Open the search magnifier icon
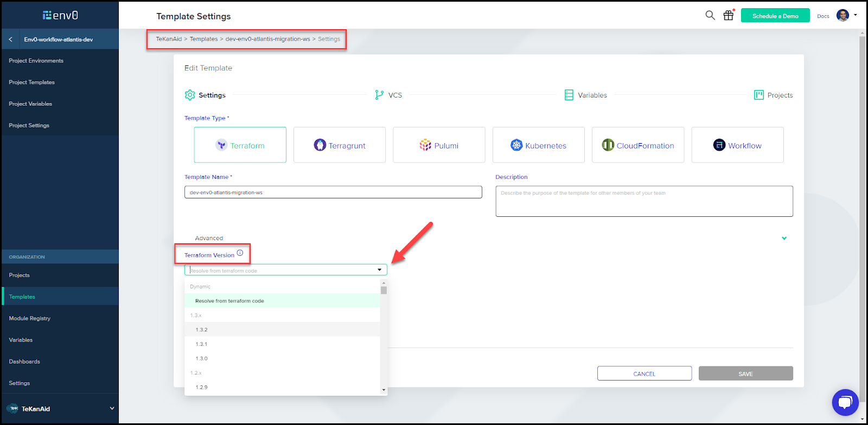The width and height of the screenshot is (868, 425). pos(710,15)
